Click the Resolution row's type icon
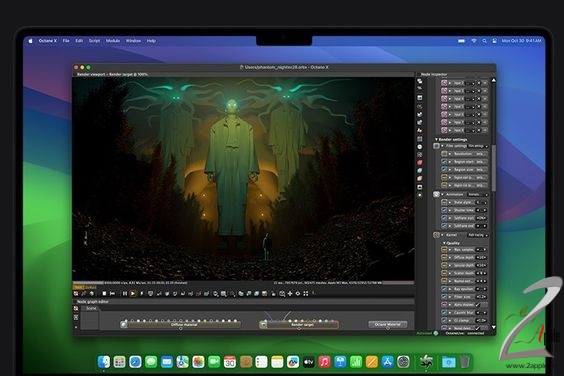Viewport: 564px width, 376px height. (x=444, y=154)
